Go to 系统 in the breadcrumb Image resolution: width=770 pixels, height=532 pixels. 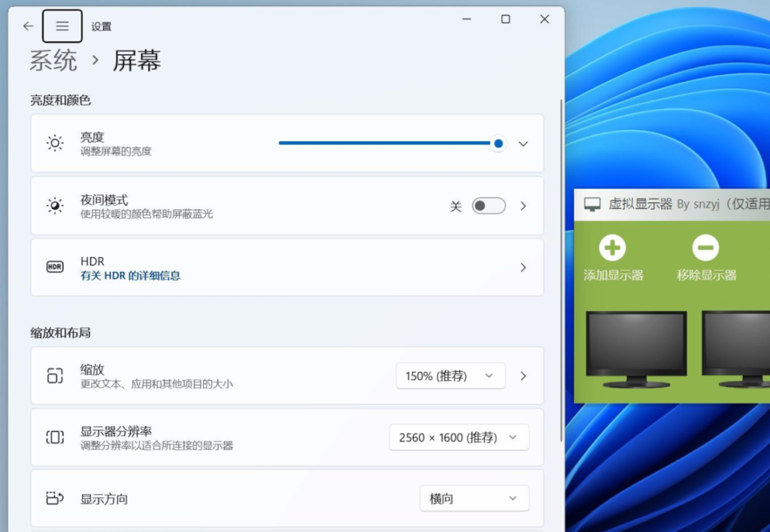tap(53, 60)
